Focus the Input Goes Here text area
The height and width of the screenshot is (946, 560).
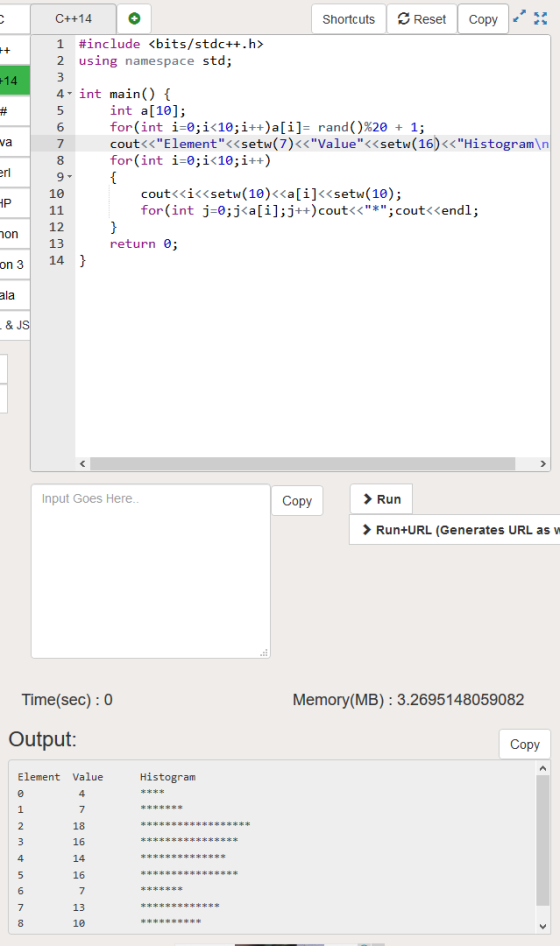[150, 571]
